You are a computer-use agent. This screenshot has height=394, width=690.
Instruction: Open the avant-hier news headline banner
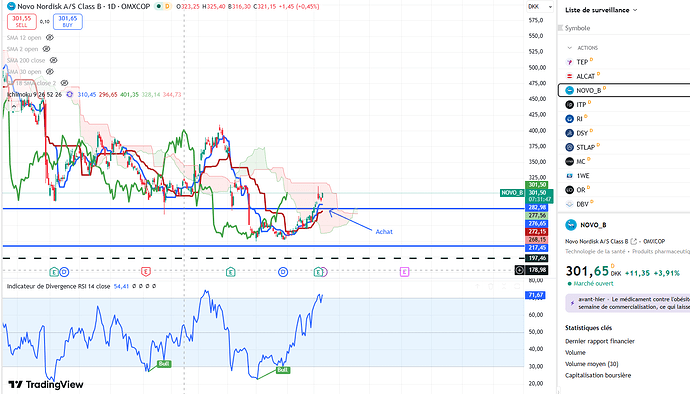pos(628,303)
